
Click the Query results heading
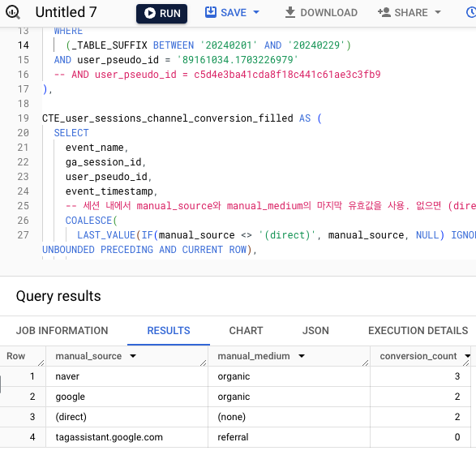click(x=58, y=296)
